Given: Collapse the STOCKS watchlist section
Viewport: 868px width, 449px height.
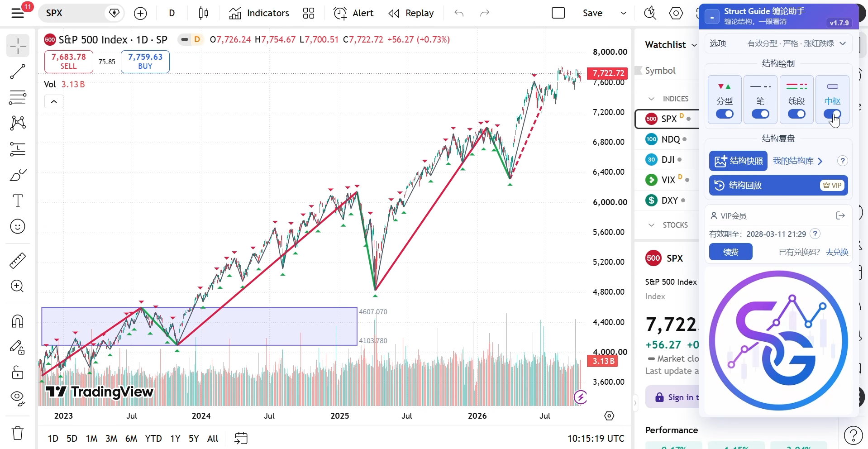Looking at the screenshot, I should pyautogui.click(x=651, y=225).
